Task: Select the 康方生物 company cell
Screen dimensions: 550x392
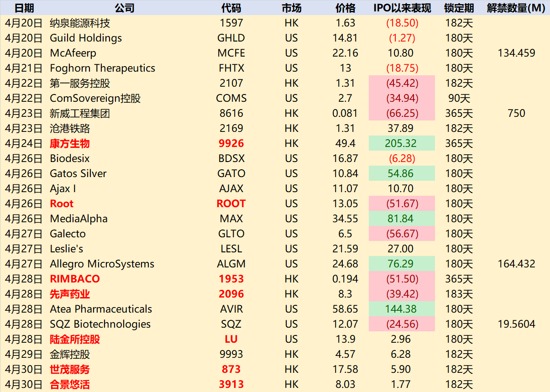Action: pos(70,143)
